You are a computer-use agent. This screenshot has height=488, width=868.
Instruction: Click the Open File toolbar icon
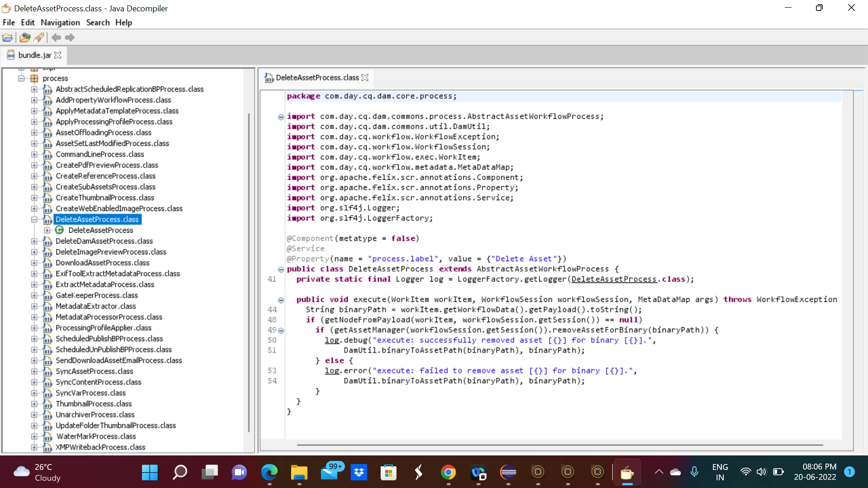[8, 38]
